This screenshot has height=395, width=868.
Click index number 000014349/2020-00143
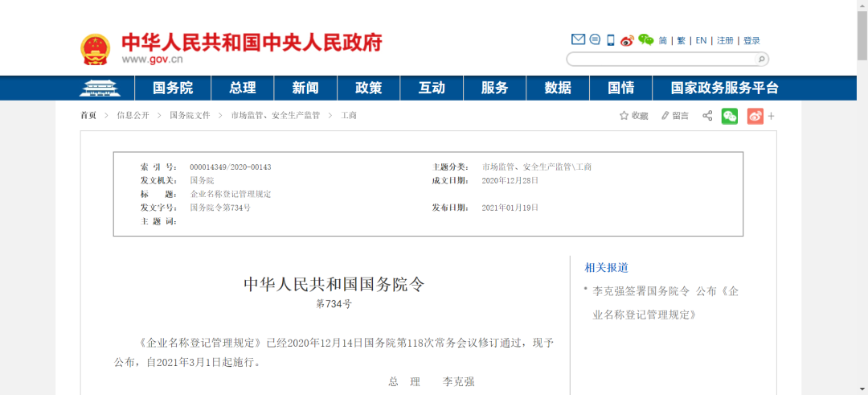tap(231, 167)
